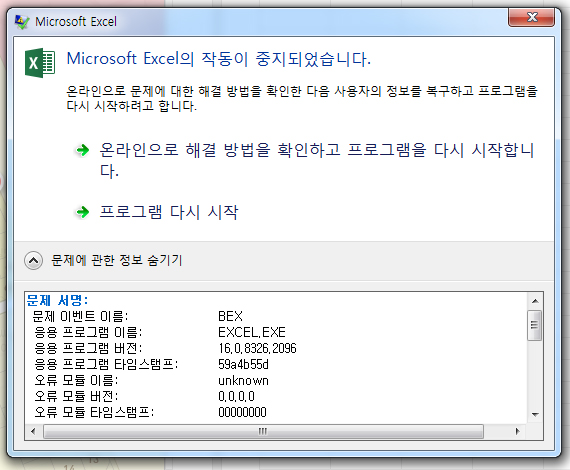
Task: Click the vertical scrollbar thumb in details
Action: pyautogui.click(x=535, y=325)
